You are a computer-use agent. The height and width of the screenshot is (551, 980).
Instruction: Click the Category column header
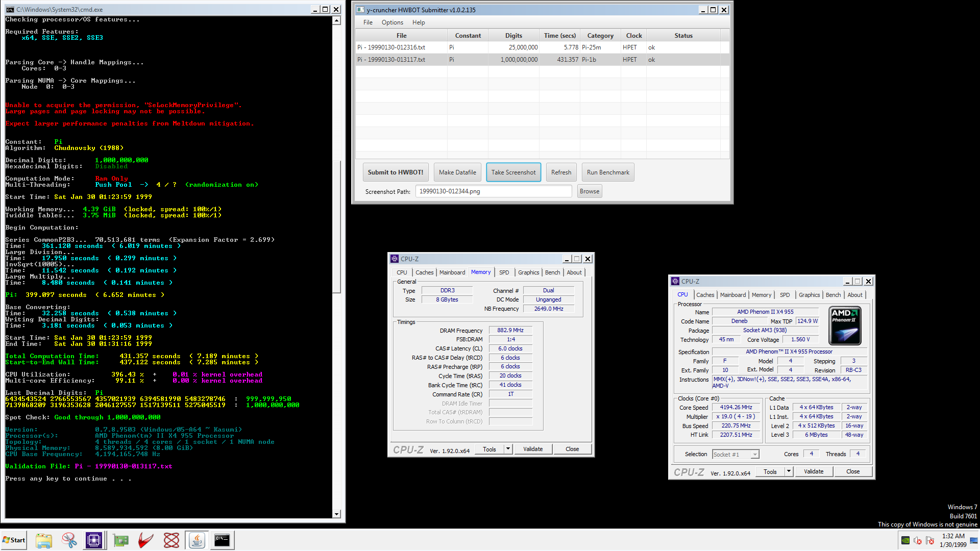[600, 36]
